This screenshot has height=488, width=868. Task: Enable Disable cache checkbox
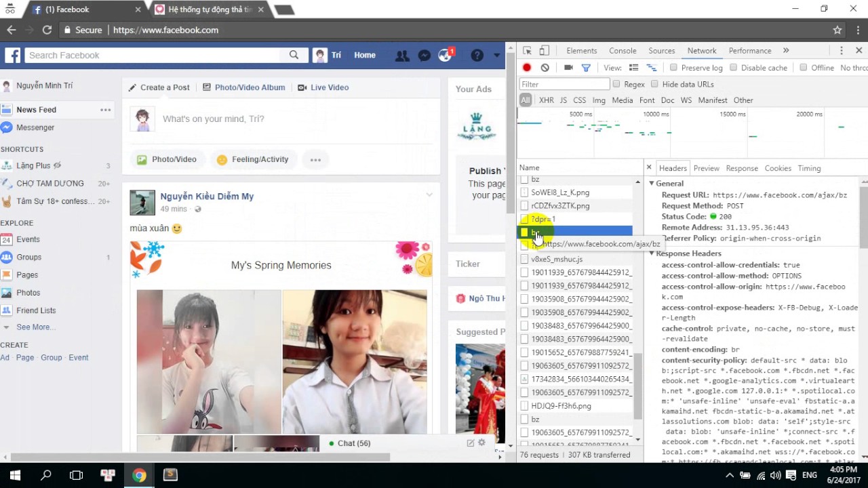pyautogui.click(x=733, y=67)
